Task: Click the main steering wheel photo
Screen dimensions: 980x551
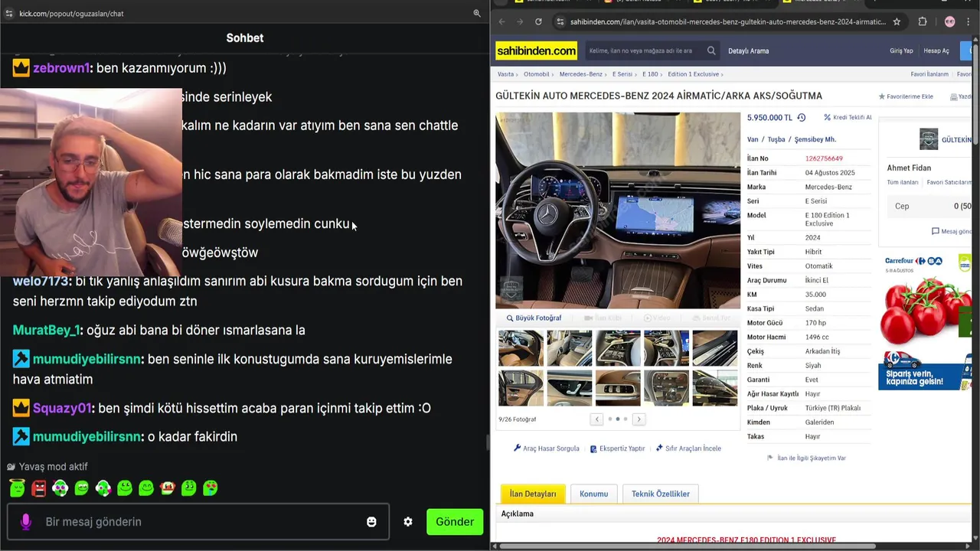Action: (618, 210)
